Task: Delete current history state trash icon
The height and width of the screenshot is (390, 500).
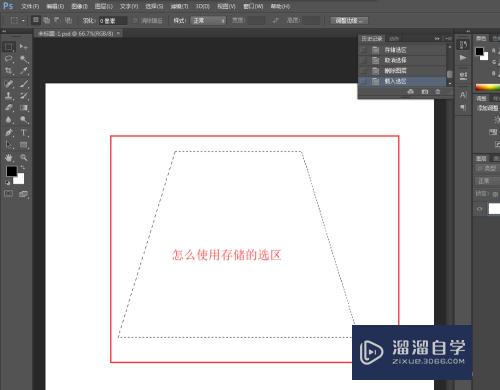Action: point(438,92)
